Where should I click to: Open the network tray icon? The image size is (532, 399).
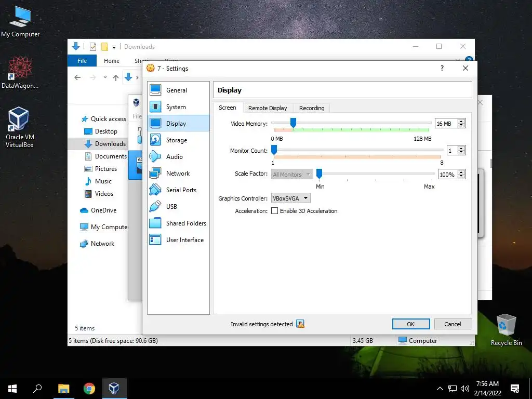tap(453, 389)
